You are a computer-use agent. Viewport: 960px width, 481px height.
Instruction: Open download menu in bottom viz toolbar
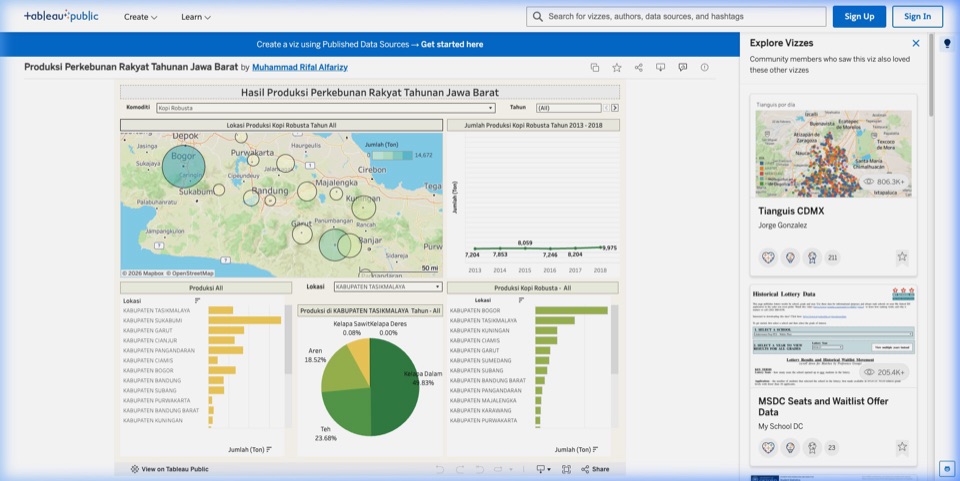[x=543, y=469]
